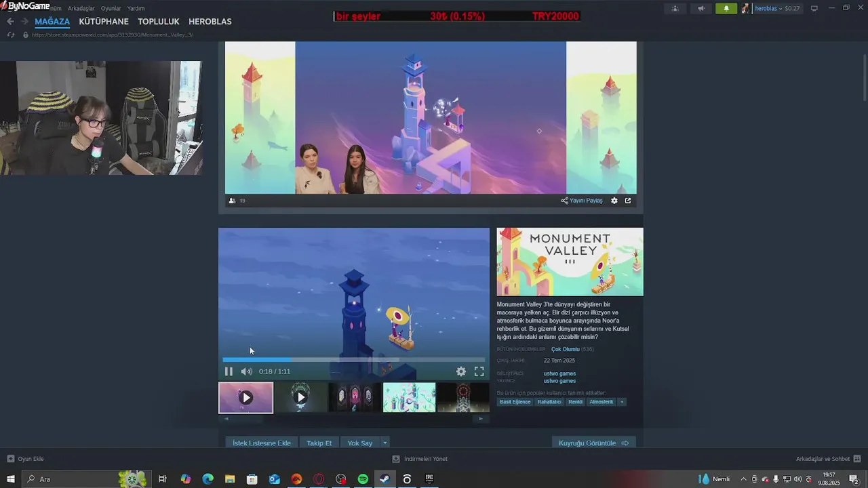
Task: Pause the Monument Valley trailer video
Action: pos(229,371)
